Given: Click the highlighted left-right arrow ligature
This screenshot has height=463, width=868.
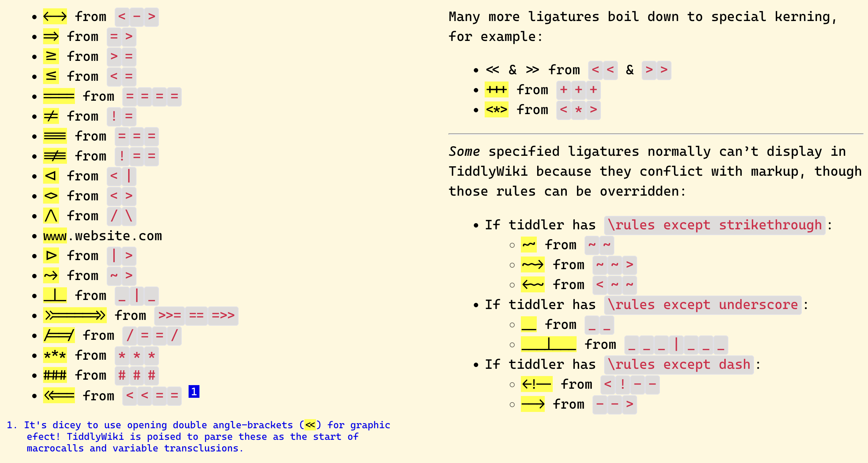Looking at the screenshot, I should click(x=55, y=17).
